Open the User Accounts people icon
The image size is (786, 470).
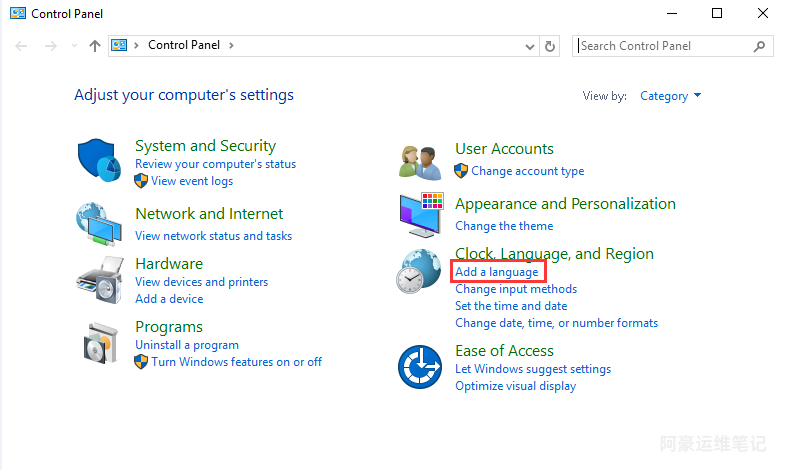click(x=420, y=162)
